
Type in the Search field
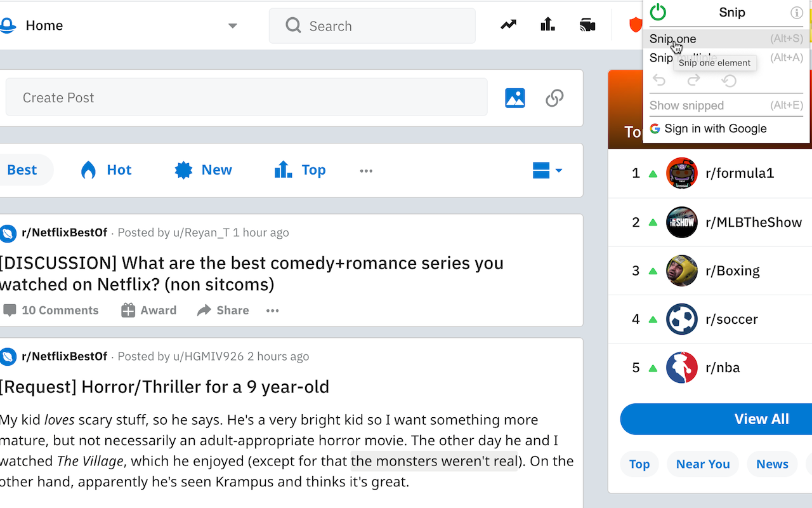coord(381,26)
